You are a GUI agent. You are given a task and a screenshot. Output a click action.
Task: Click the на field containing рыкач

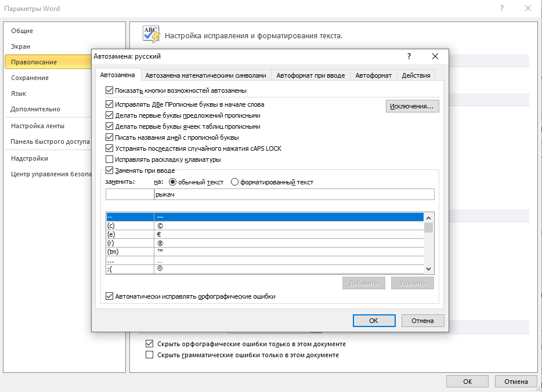[294, 194]
